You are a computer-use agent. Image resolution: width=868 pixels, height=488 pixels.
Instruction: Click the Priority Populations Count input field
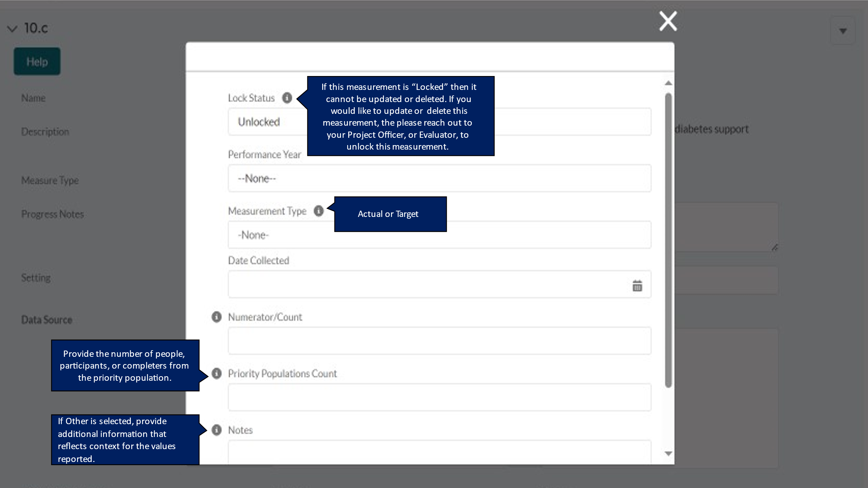click(439, 397)
